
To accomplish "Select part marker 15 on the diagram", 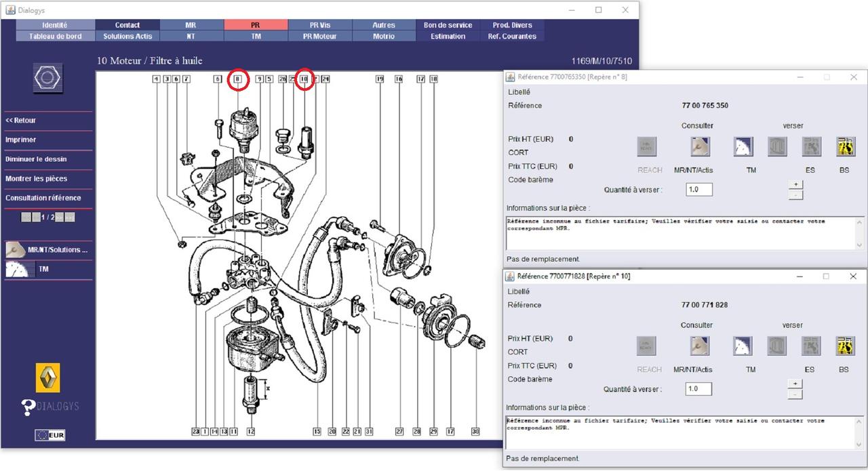I will [x=317, y=431].
